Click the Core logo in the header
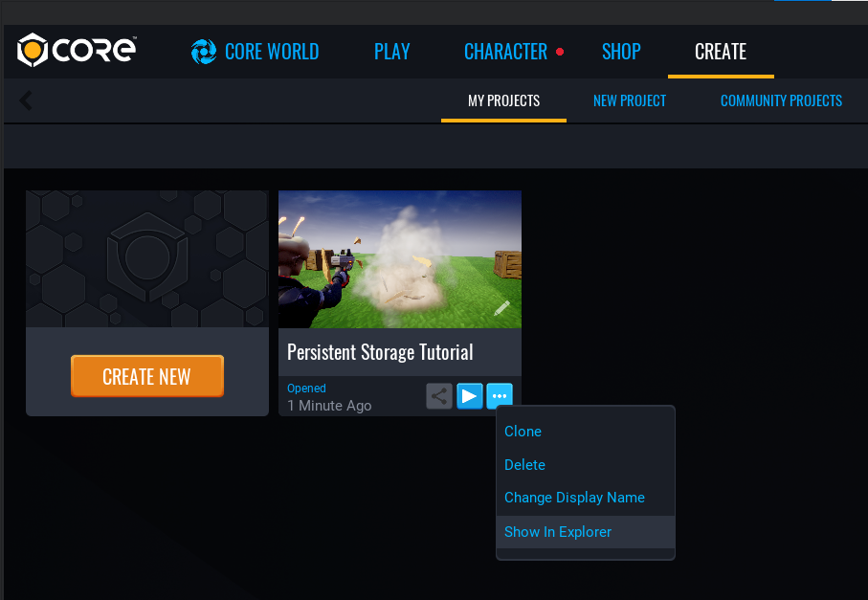The width and height of the screenshot is (868, 600). click(x=78, y=51)
